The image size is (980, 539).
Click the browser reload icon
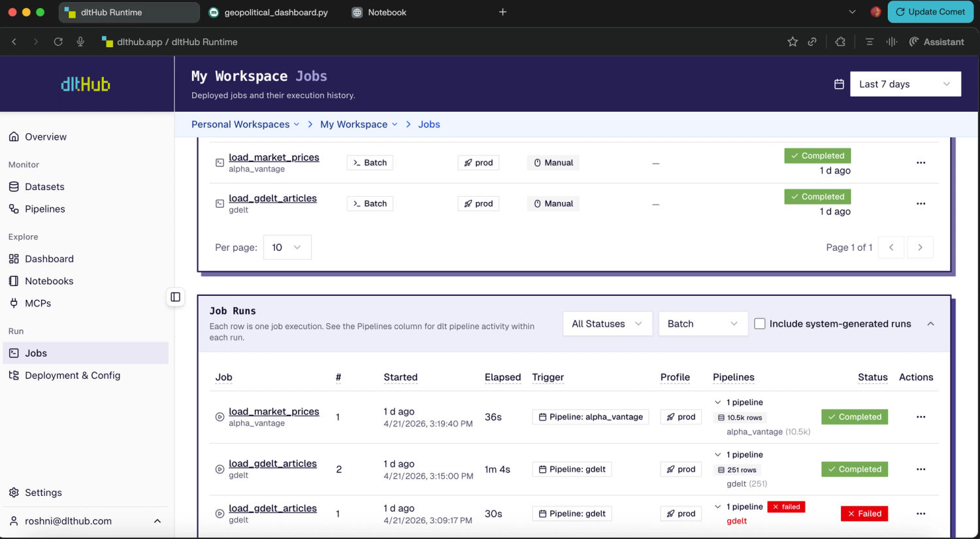click(x=58, y=42)
